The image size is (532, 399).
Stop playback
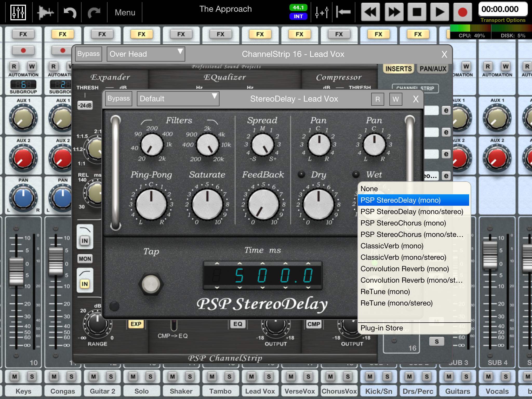coord(417,12)
